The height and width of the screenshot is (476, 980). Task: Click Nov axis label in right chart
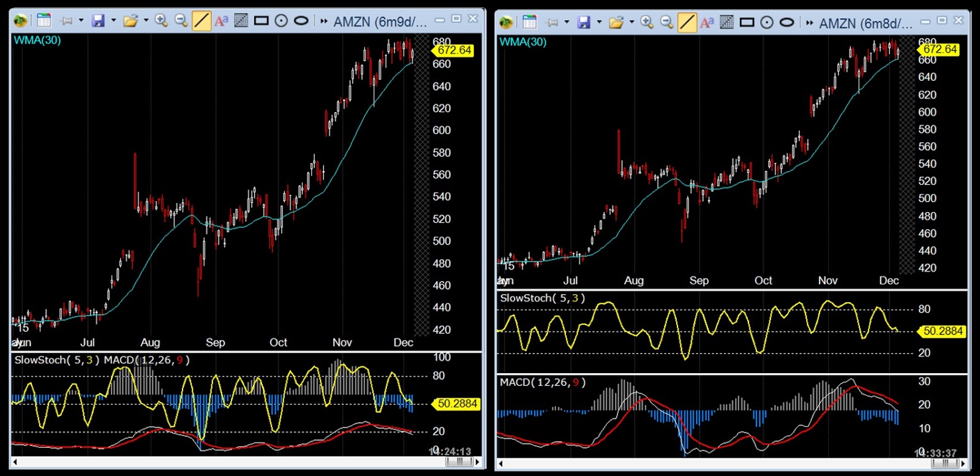[x=827, y=281]
